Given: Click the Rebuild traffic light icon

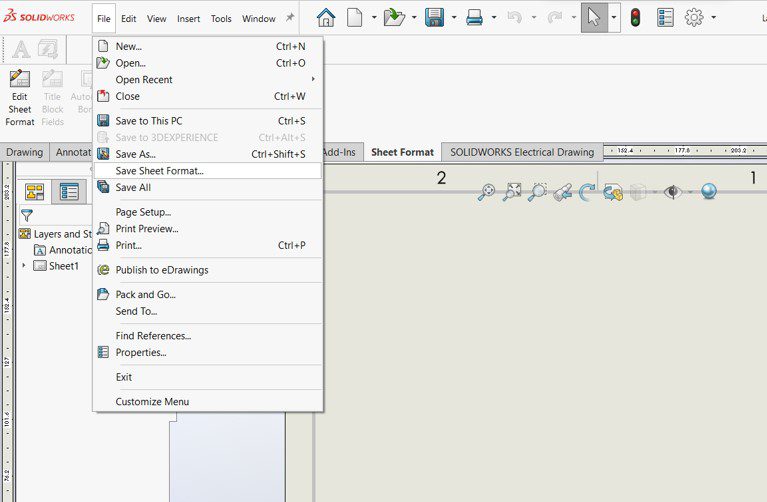Looking at the screenshot, I should tap(635, 17).
